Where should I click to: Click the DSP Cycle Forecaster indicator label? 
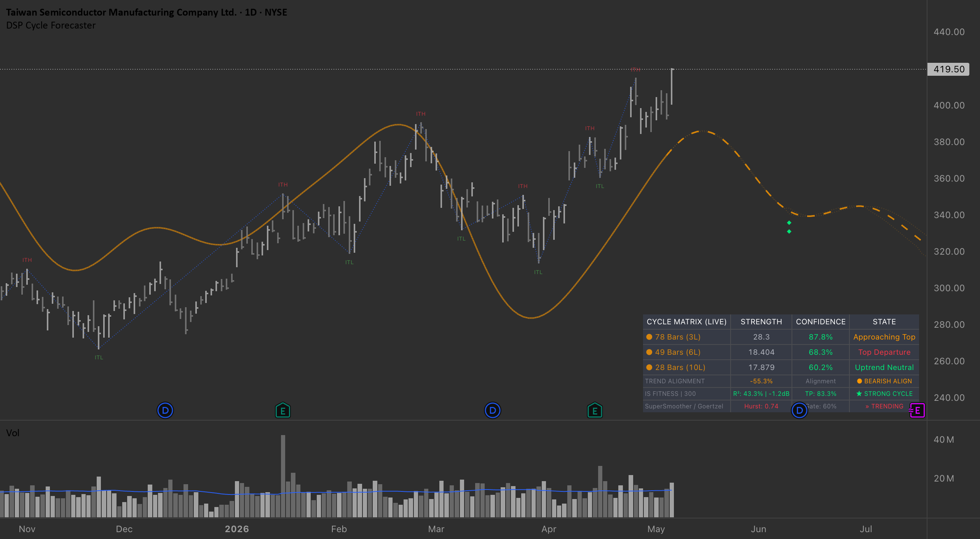coord(51,26)
